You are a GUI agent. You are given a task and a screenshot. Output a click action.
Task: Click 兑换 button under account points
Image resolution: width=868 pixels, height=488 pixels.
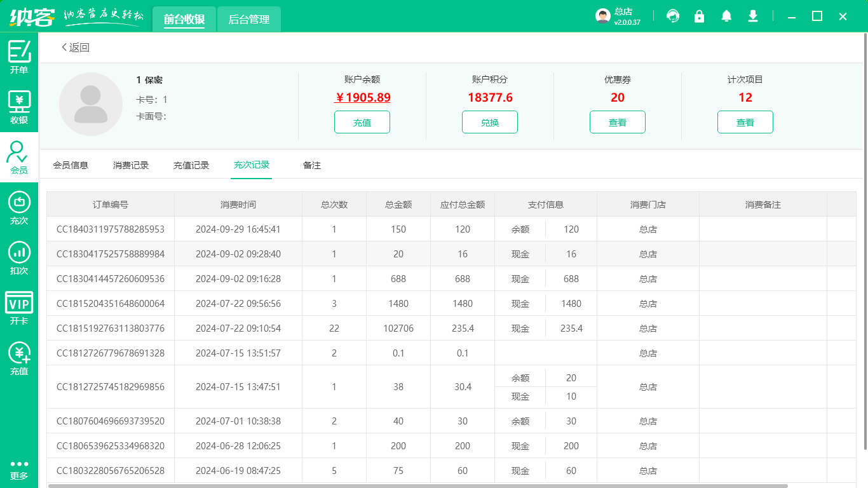click(489, 123)
